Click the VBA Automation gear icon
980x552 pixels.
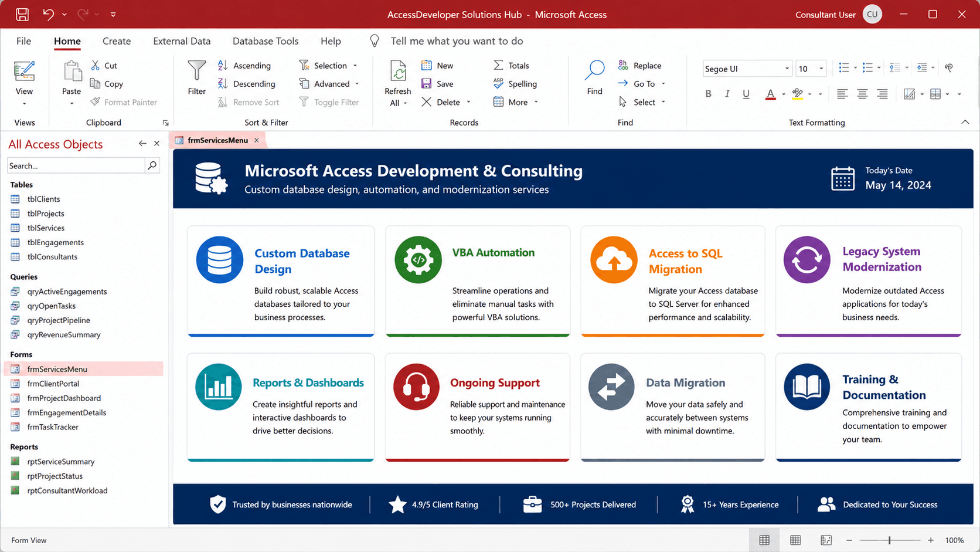click(418, 260)
